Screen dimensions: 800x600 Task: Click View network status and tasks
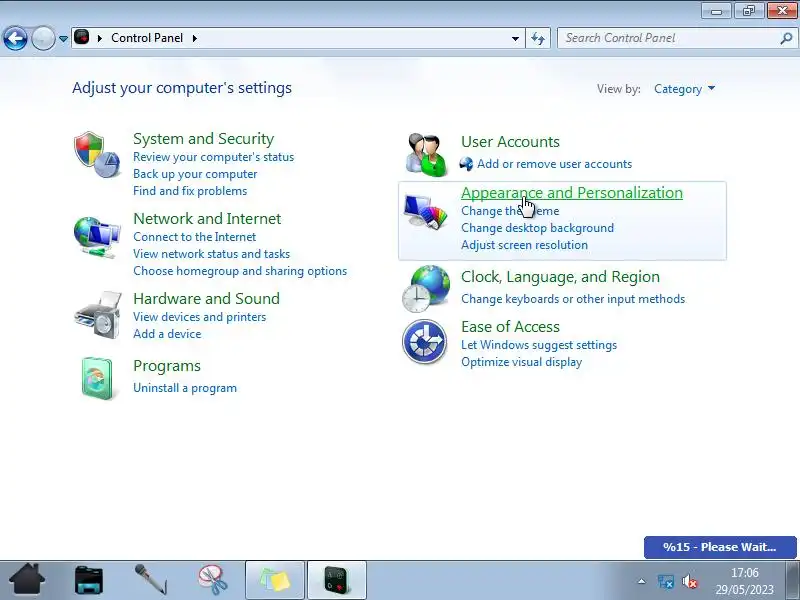(211, 254)
